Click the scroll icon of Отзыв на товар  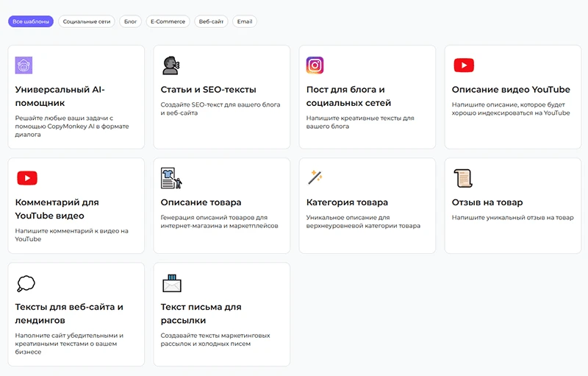[463, 178]
